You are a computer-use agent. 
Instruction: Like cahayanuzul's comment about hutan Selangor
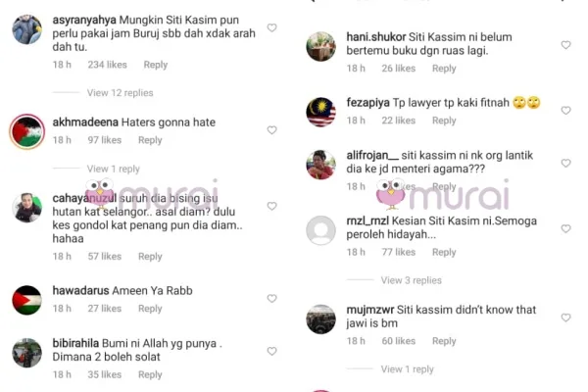(271, 206)
